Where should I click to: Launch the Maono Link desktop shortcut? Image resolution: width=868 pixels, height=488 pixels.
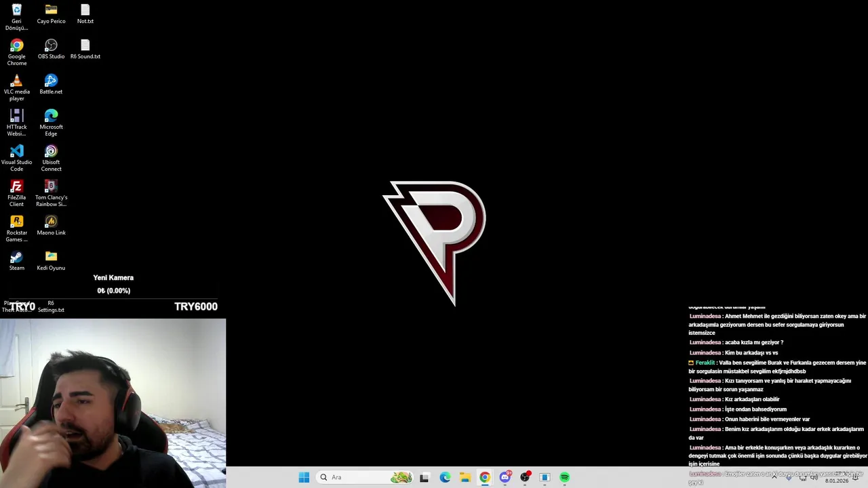click(51, 225)
